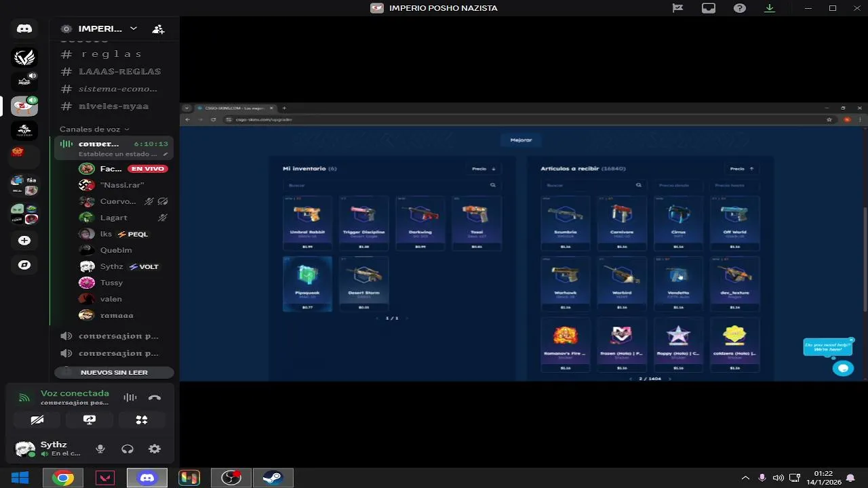Click the inventory Buscar search field
This screenshot has height=488, width=868.
(391, 184)
